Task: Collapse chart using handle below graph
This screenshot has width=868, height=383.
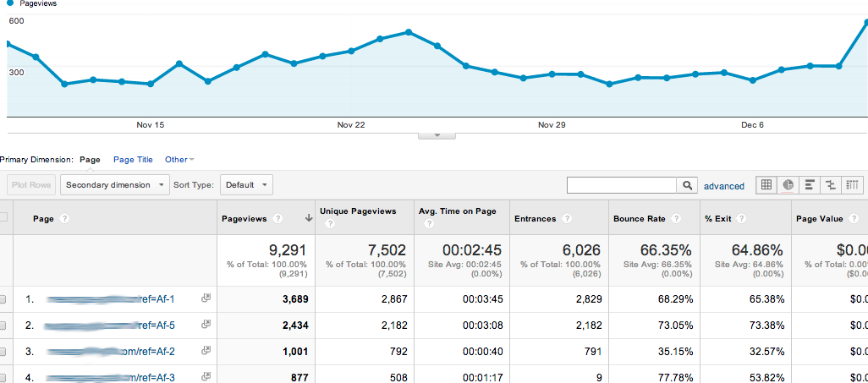Action: coord(437,134)
